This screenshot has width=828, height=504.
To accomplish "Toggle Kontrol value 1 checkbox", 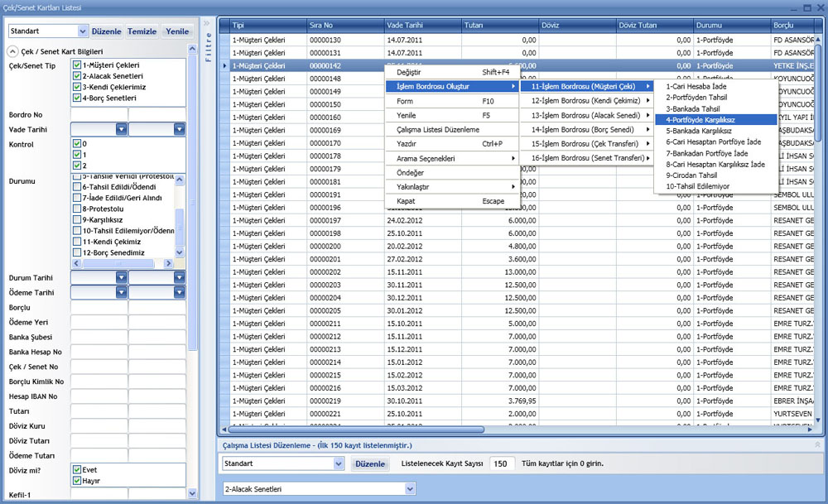I will click(77, 155).
